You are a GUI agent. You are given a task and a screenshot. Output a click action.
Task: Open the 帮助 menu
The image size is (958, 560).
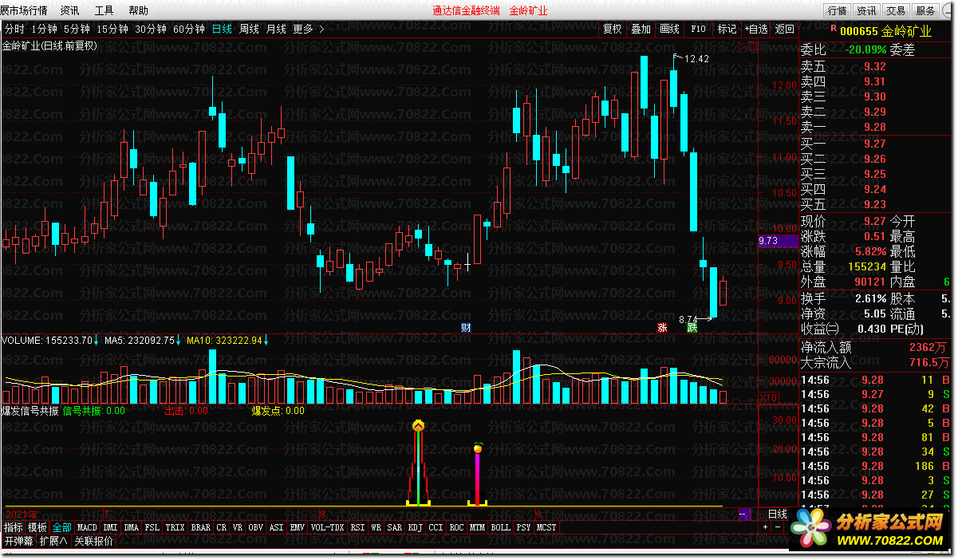pos(138,10)
